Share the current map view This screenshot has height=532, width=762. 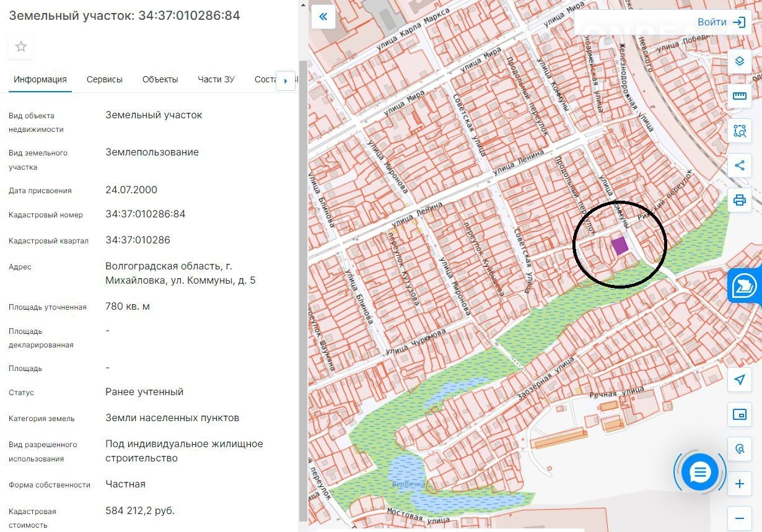click(x=739, y=165)
